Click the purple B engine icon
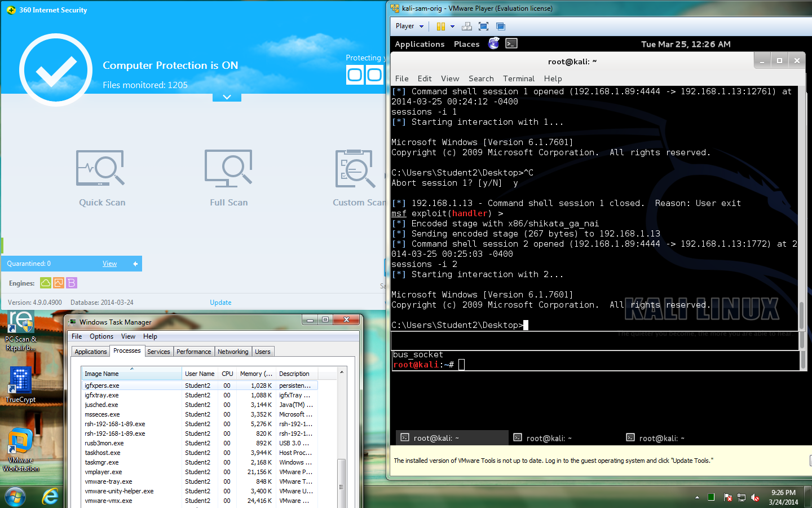 click(72, 283)
